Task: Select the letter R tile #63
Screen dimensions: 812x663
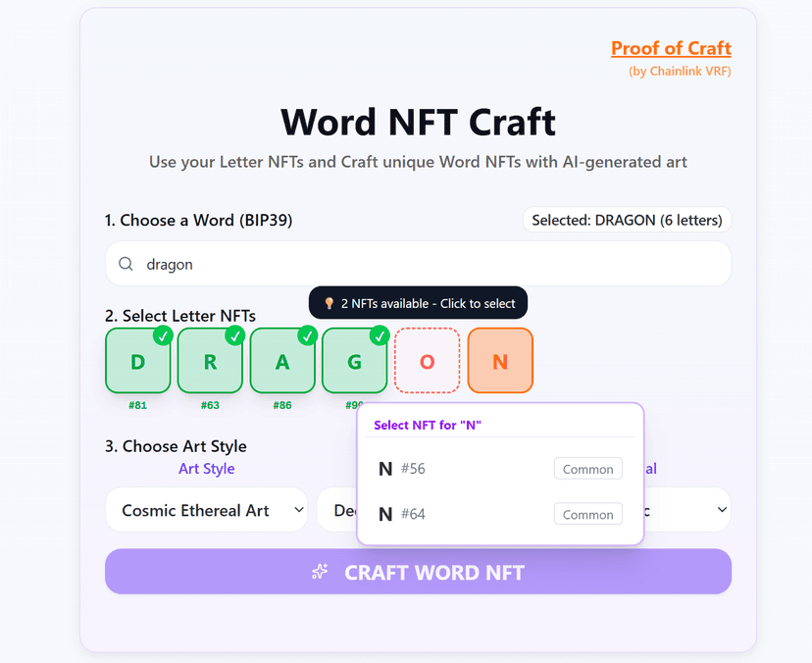Action: 210,361
